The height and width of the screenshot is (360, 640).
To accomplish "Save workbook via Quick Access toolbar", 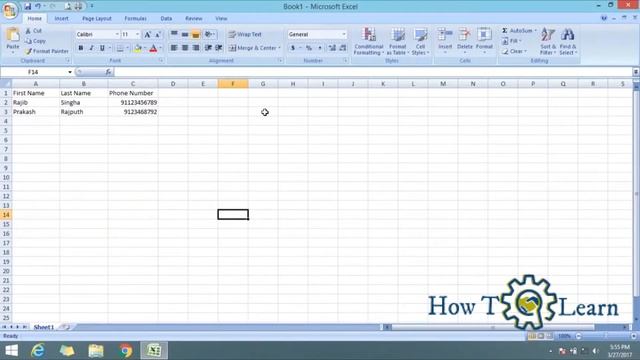I will 27,6.
